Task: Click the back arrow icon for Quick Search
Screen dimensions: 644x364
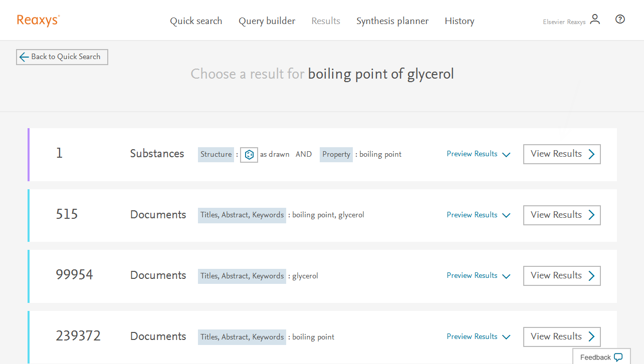Action: pyautogui.click(x=24, y=57)
